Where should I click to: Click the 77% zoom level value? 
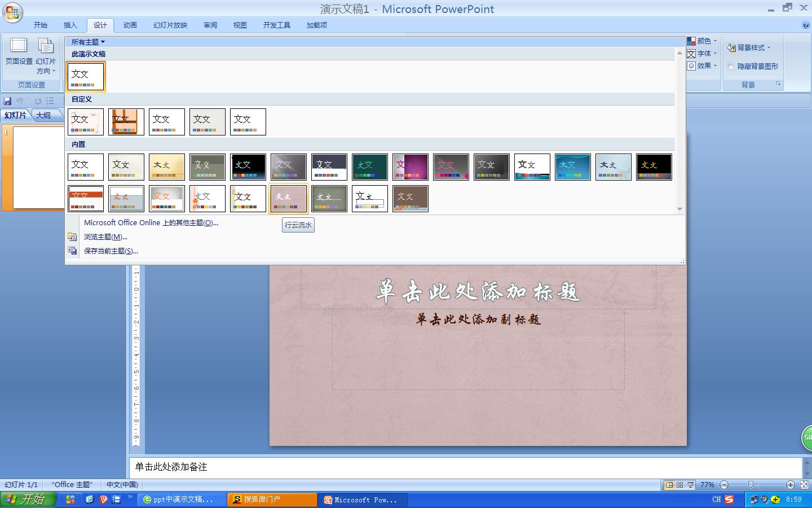707,485
